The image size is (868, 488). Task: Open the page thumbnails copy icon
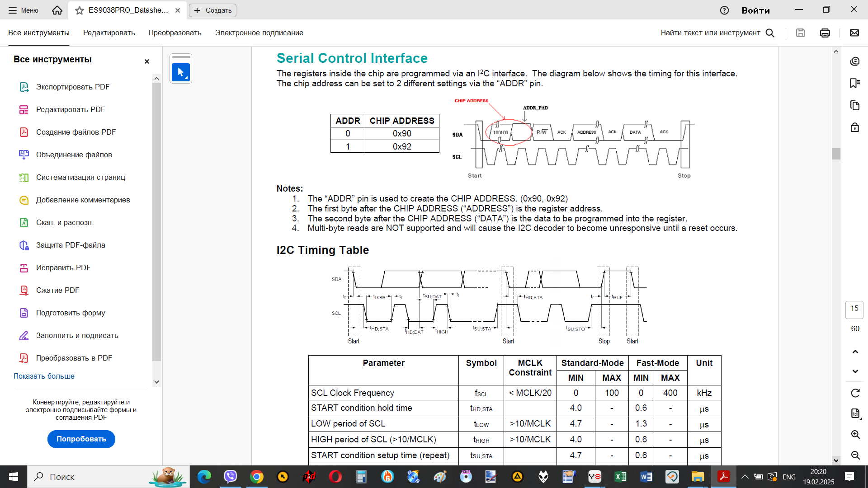[854, 105]
